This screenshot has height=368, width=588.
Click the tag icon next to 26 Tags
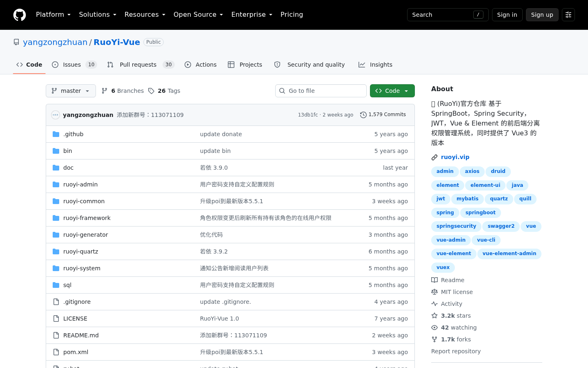tap(151, 91)
